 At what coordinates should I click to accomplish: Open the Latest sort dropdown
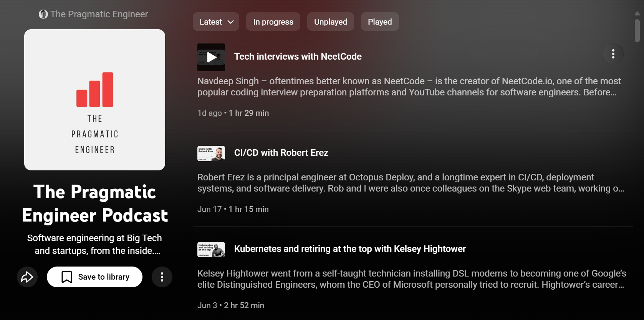(216, 22)
